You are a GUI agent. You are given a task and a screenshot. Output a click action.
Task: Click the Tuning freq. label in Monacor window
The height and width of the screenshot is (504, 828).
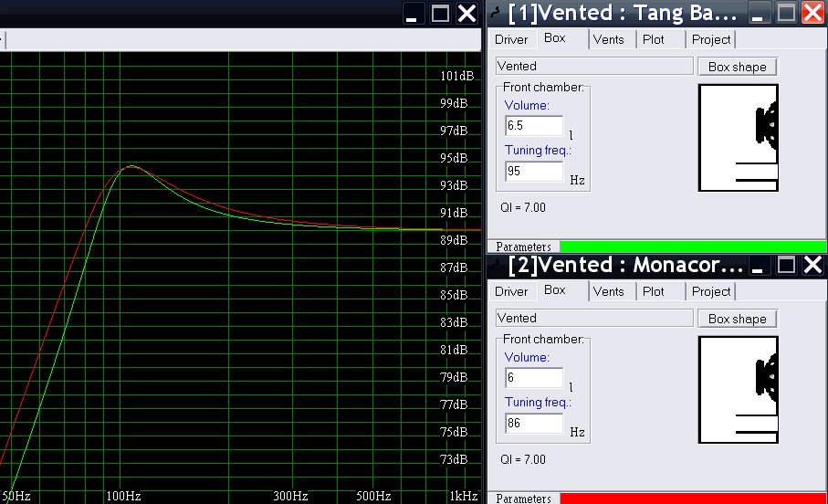pyautogui.click(x=538, y=402)
